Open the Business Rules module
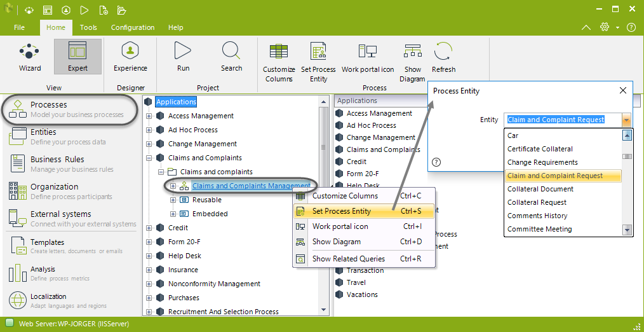 click(70, 163)
